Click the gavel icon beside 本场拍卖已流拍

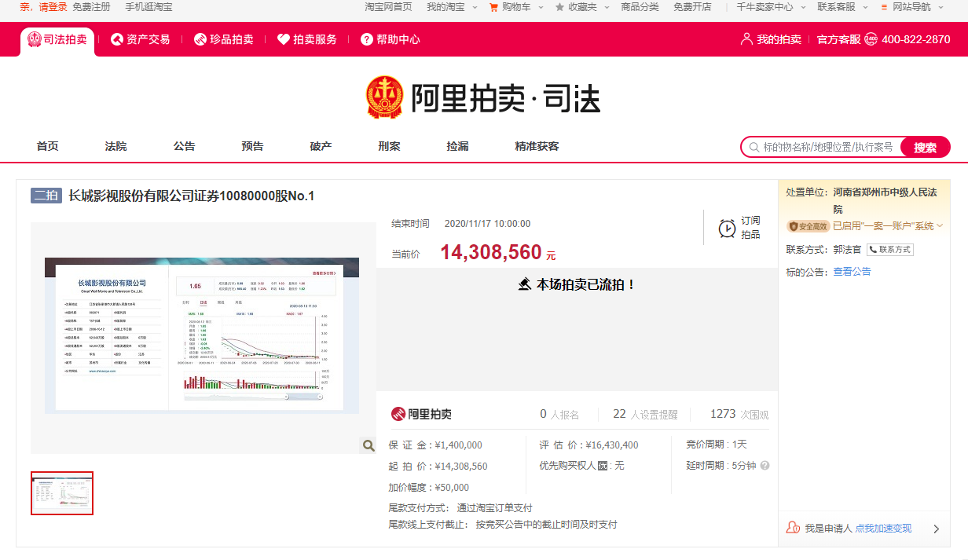526,284
